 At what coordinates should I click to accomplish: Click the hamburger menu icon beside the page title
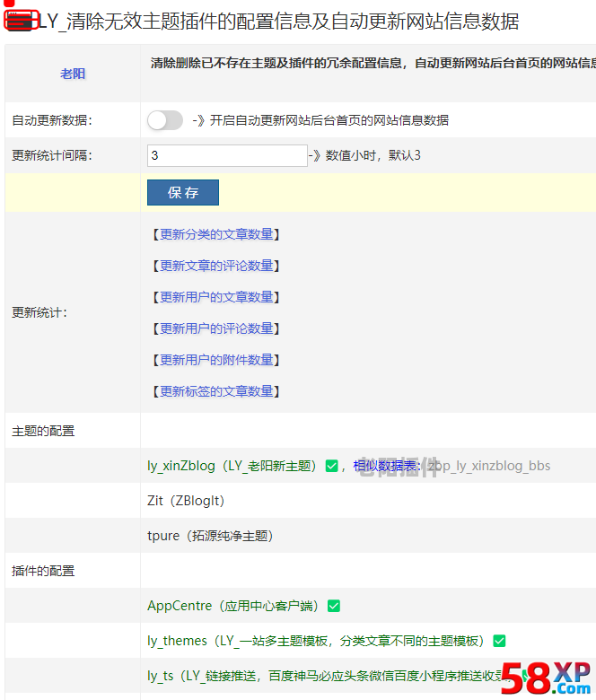point(20,21)
